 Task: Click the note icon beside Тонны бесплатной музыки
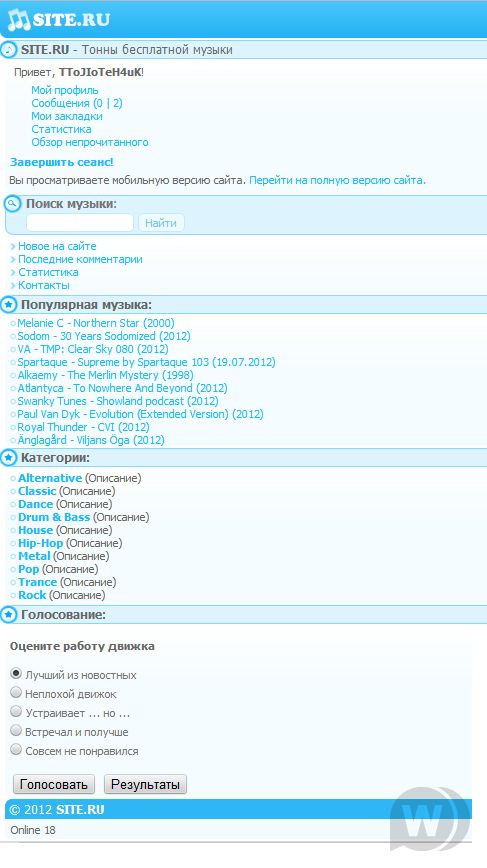[x=8, y=50]
